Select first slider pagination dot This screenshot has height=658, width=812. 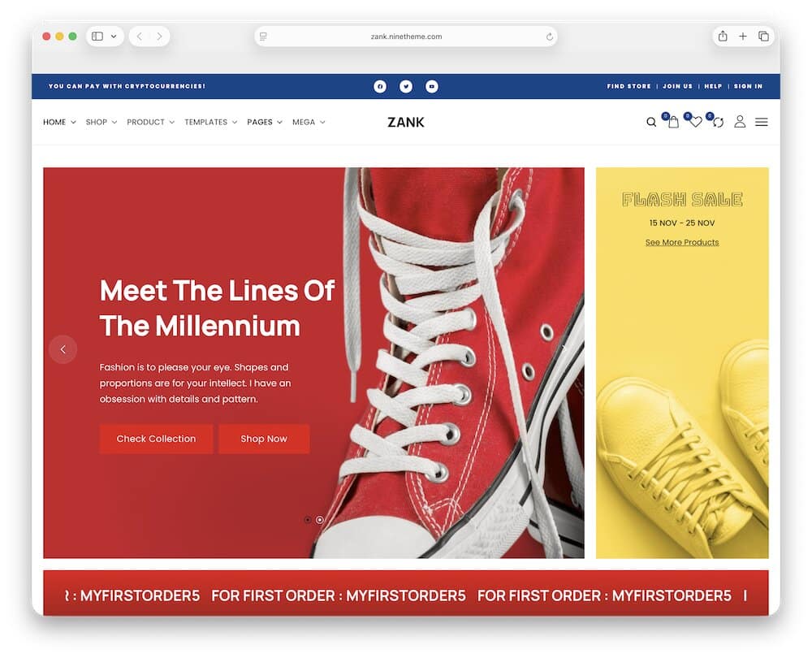tap(308, 520)
